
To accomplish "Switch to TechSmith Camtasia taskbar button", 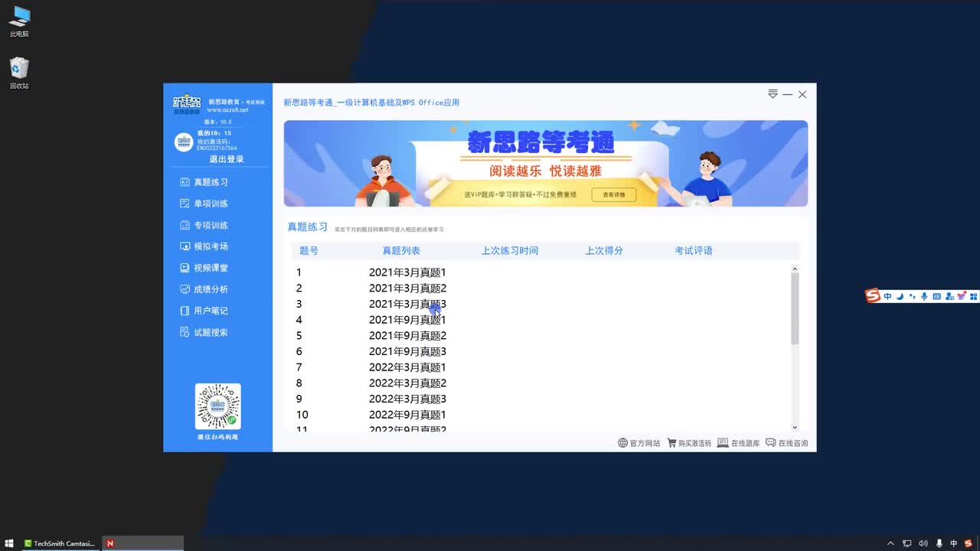I will (x=60, y=543).
